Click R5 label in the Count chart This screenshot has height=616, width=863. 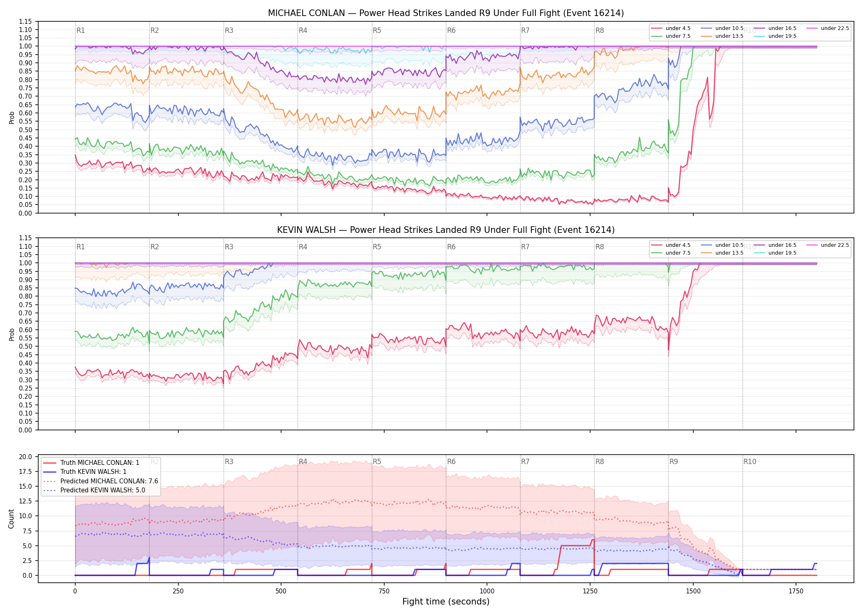coord(377,462)
